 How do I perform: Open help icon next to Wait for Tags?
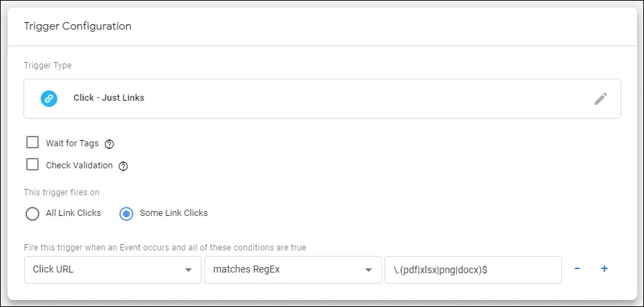109,144
